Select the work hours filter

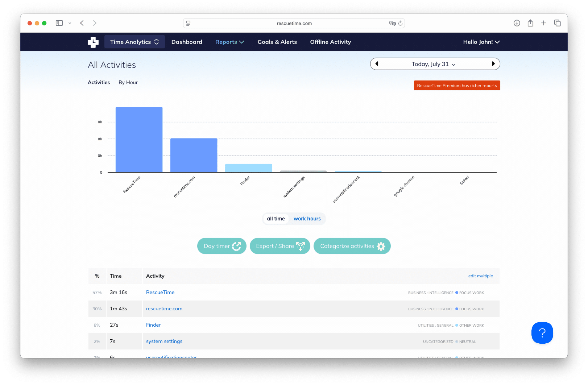307,219
